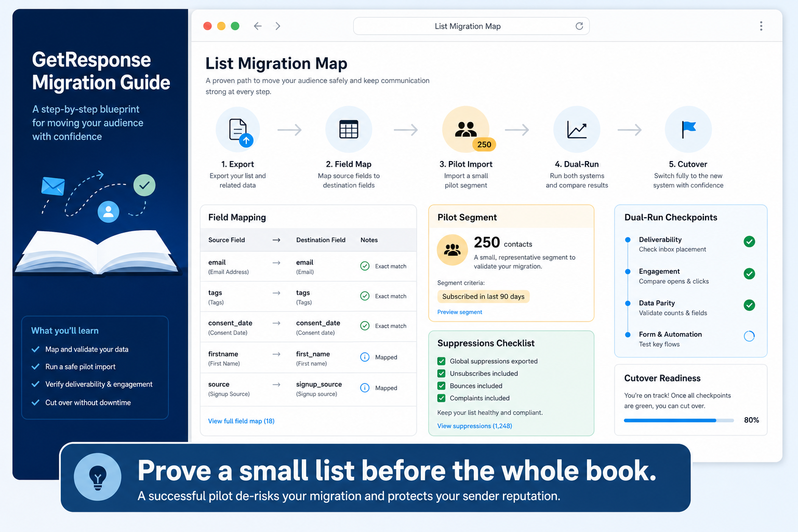Image resolution: width=798 pixels, height=532 pixels.
Task: Toggle Bounces included checkbox
Action: coord(442,386)
